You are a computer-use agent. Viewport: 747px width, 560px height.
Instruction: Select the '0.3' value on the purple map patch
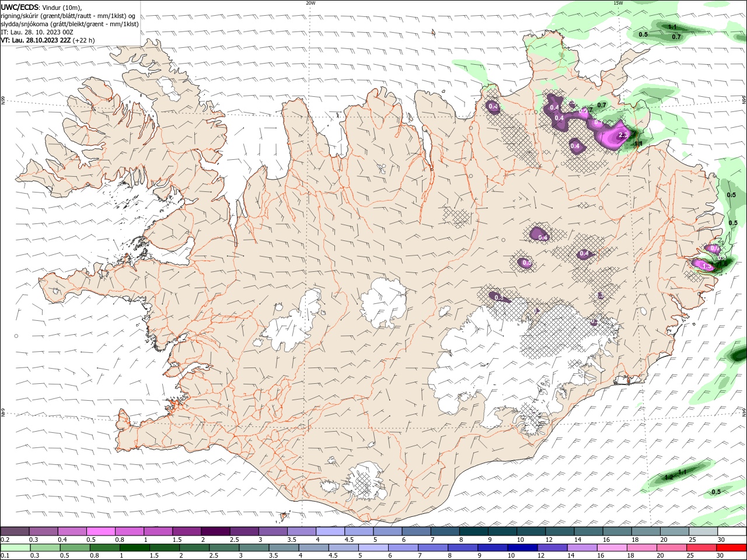click(x=499, y=298)
